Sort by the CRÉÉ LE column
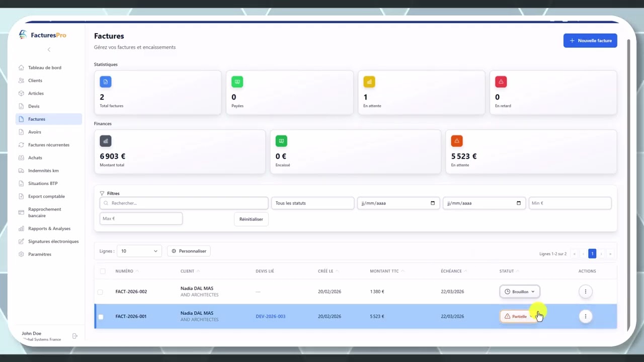 [x=328, y=271]
